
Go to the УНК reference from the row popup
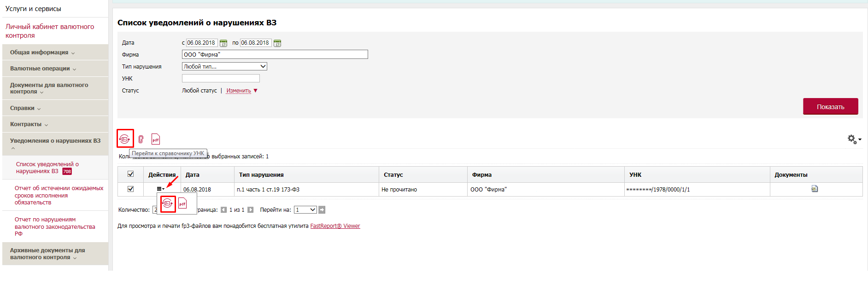pyautogui.click(x=168, y=203)
